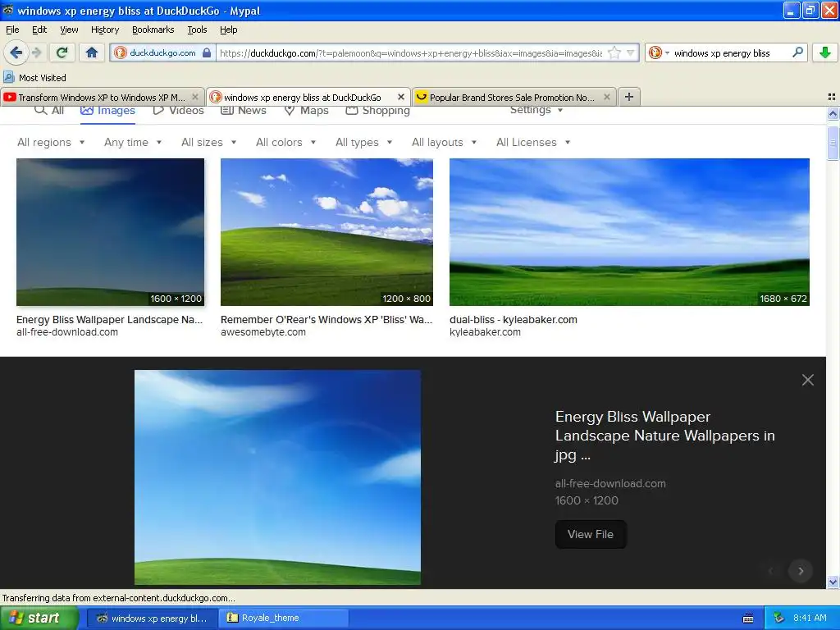Viewport: 840px width, 630px height.
Task: Open a new tab with plus button
Action: point(629,97)
